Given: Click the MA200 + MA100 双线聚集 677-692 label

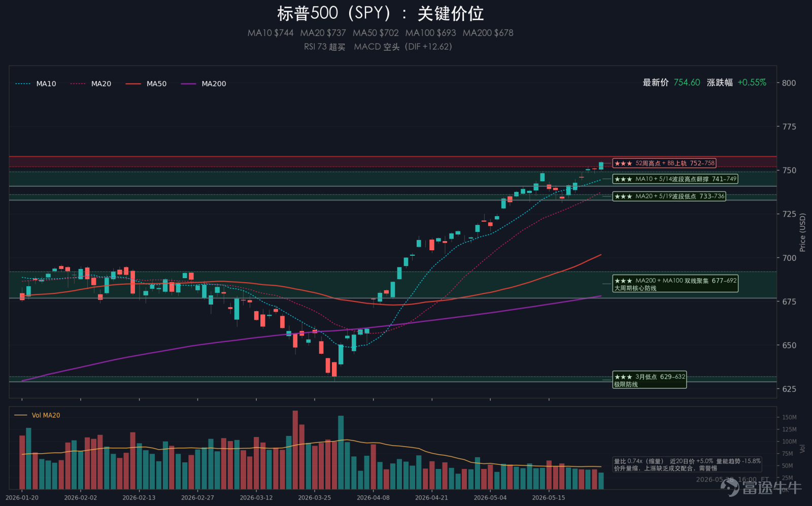Looking at the screenshot, I should (x=675, y=284).
